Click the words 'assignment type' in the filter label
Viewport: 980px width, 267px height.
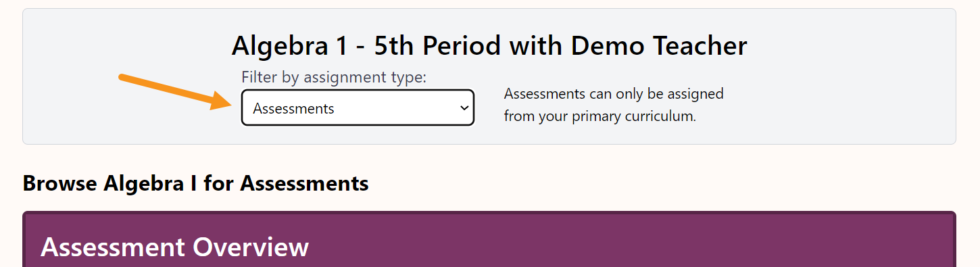coord(365,77)
